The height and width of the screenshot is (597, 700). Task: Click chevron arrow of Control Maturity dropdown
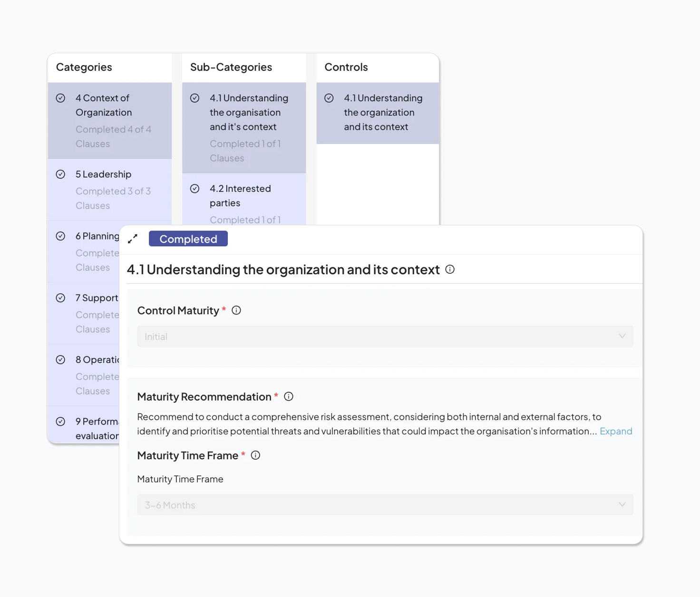click(x=622, y=336)
